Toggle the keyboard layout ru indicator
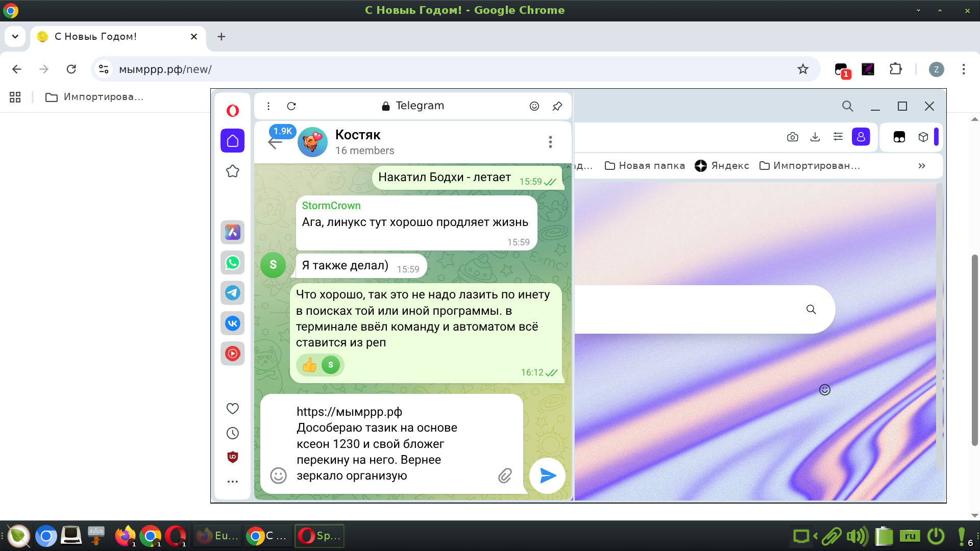The height and width of the screenshot is (551, 980). coord(910,536)
